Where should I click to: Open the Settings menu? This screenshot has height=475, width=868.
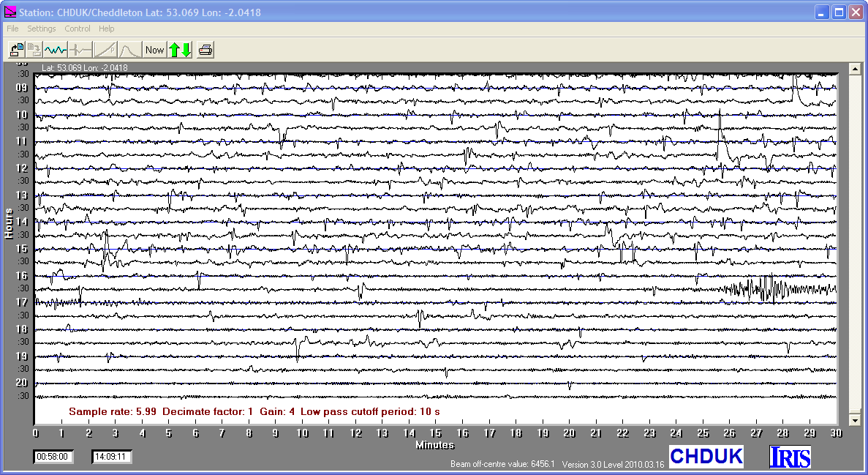[42, 29]
